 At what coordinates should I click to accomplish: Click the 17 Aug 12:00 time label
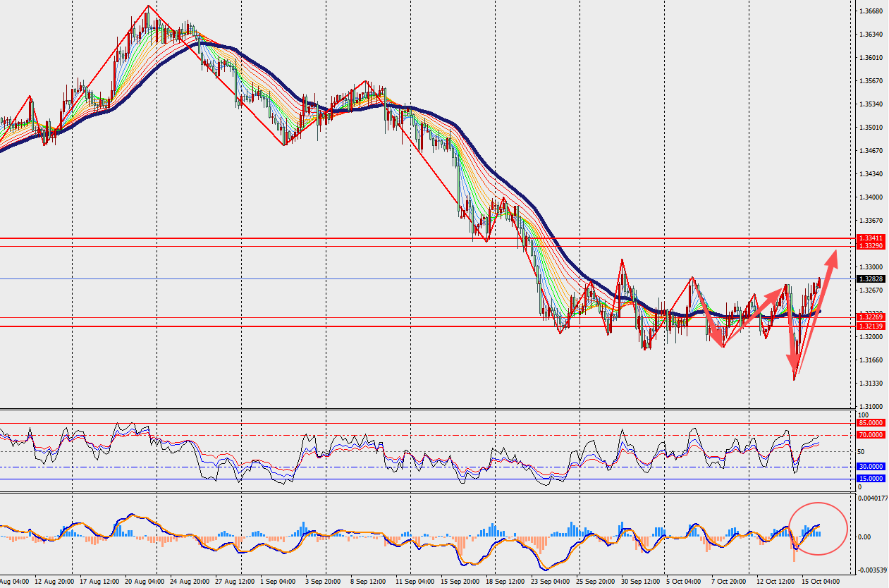coord(98,582)
